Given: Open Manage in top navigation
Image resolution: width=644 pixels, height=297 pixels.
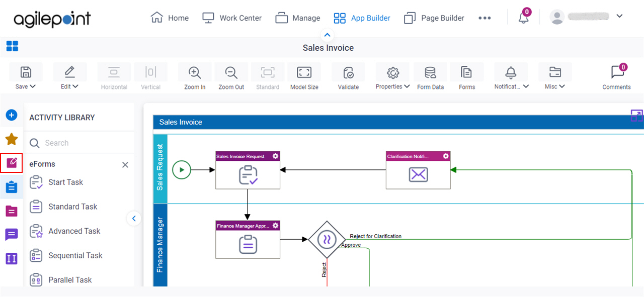Looking at the screenshot, I should (298, 18).
